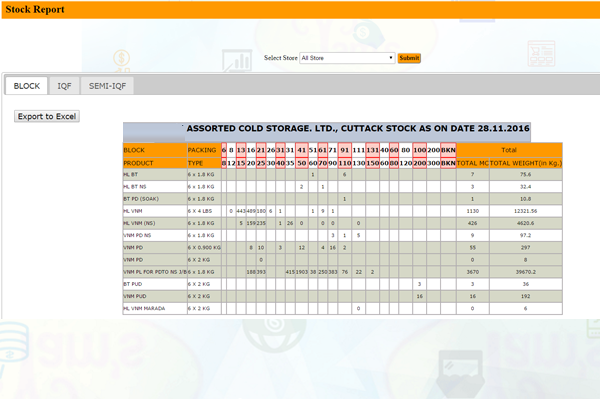
Task: Click the total weight value 192
Action: click(525, 296)
